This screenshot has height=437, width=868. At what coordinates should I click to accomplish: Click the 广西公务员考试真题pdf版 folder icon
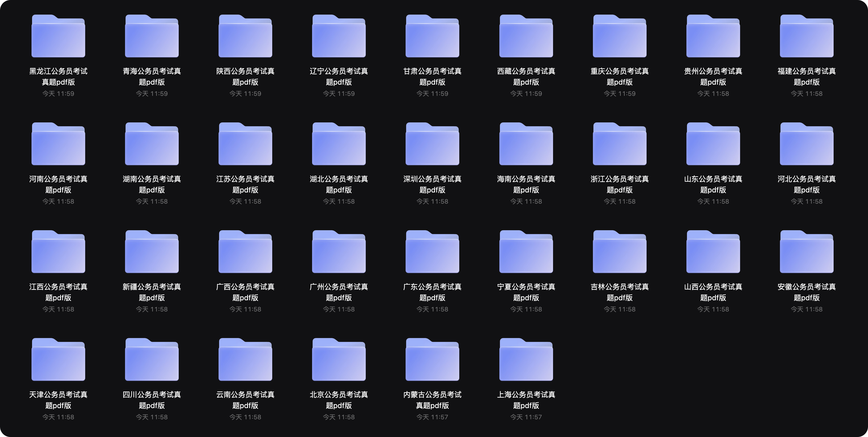click(245, 252)
